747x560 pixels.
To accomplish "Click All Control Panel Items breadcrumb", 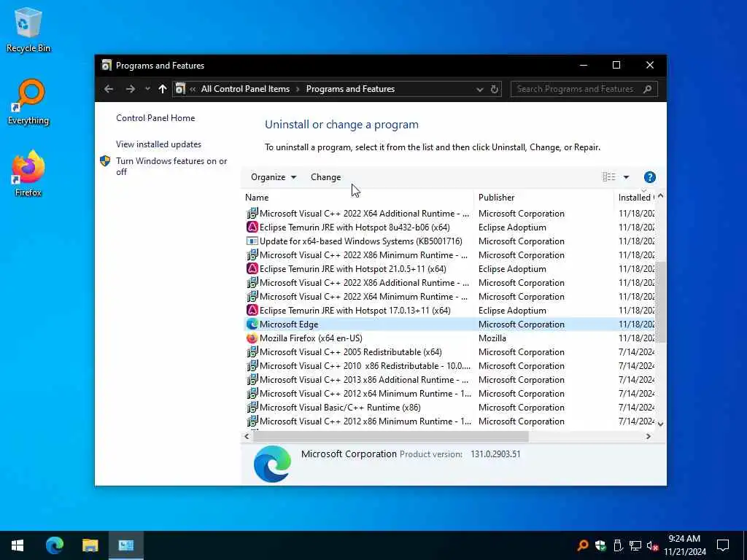I will pos(245,89).
